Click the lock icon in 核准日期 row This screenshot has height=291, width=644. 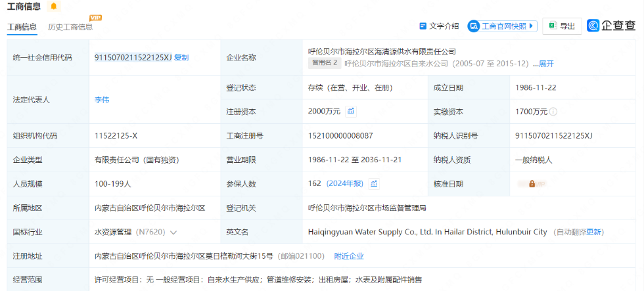532,183
